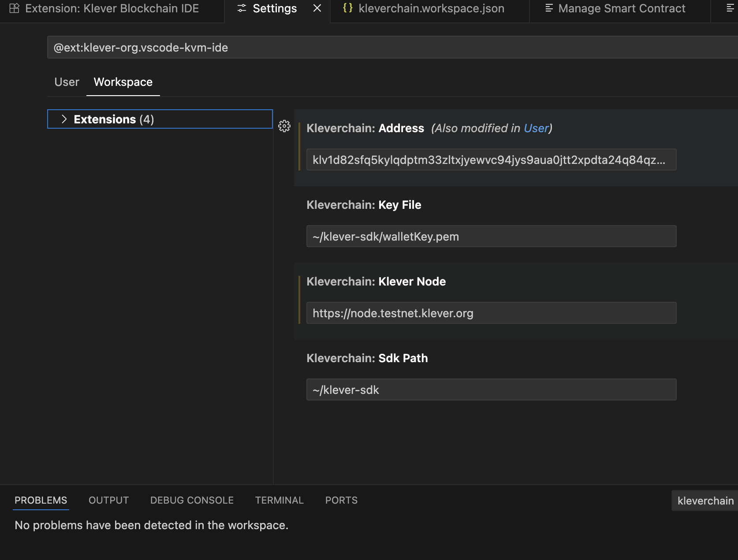
Task: Open the kleverchain output channel dropdown
Action: click(705, 501)
